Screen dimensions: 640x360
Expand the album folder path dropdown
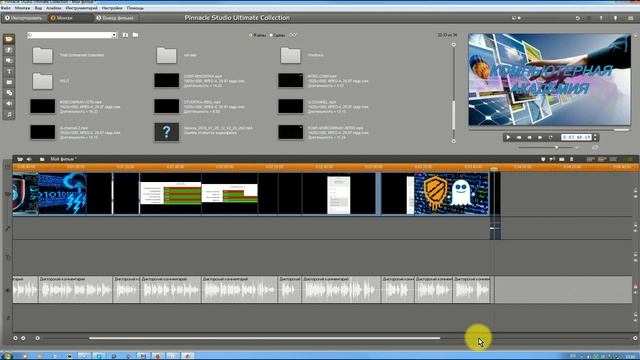click(114, 35)
